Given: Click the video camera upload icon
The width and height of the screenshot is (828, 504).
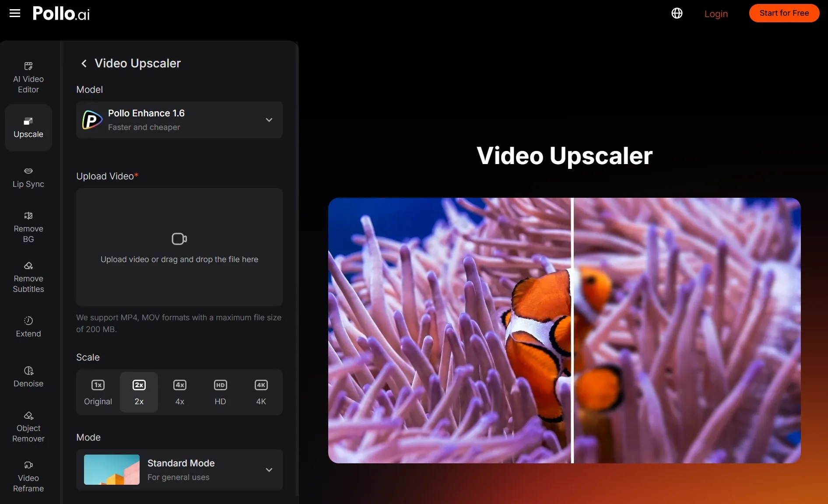Looking at the screenshot, I should (179, 239).
